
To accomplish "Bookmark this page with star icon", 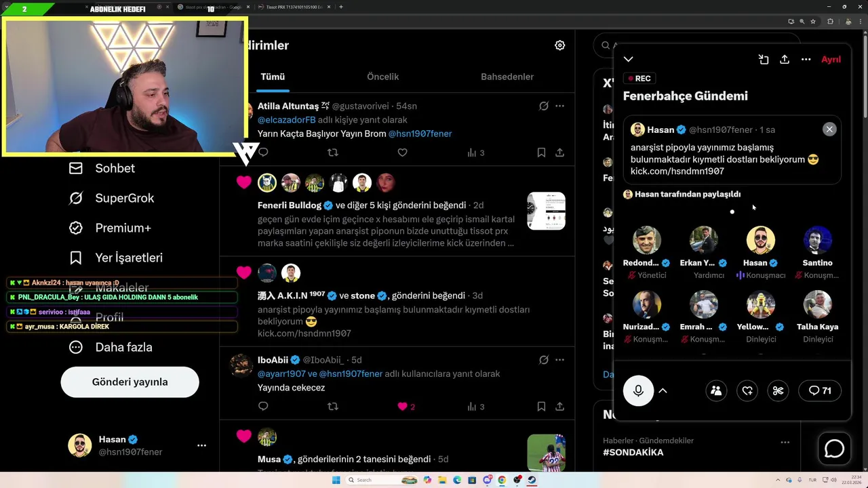I will coord(812,21).
